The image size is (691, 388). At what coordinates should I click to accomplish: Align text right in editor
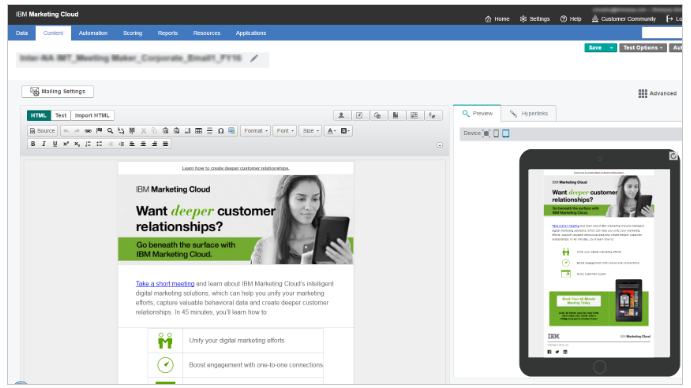154,144
